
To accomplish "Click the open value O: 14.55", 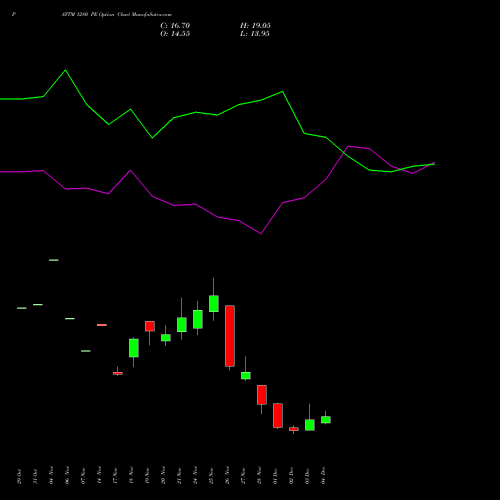I will pyautogui.click(x=175, y=34).
